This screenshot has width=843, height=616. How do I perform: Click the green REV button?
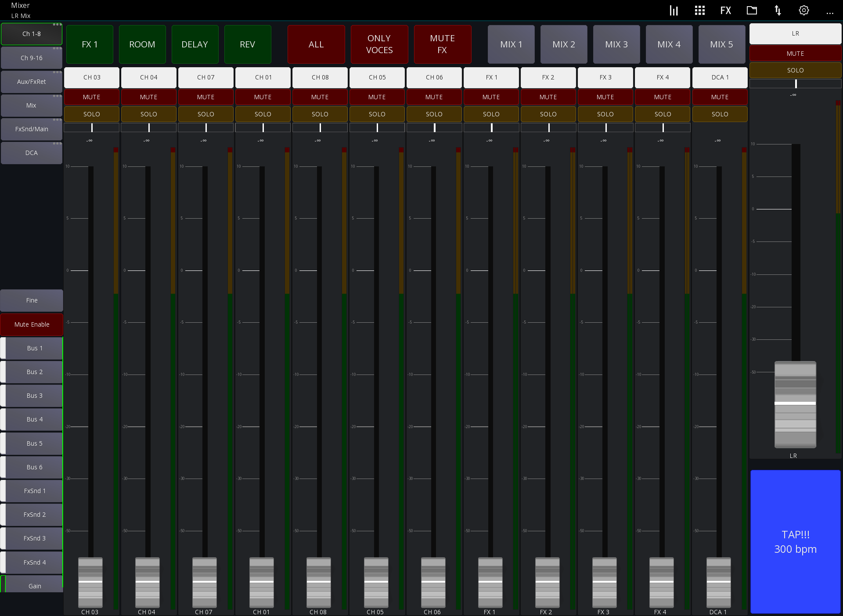(248, 44)
